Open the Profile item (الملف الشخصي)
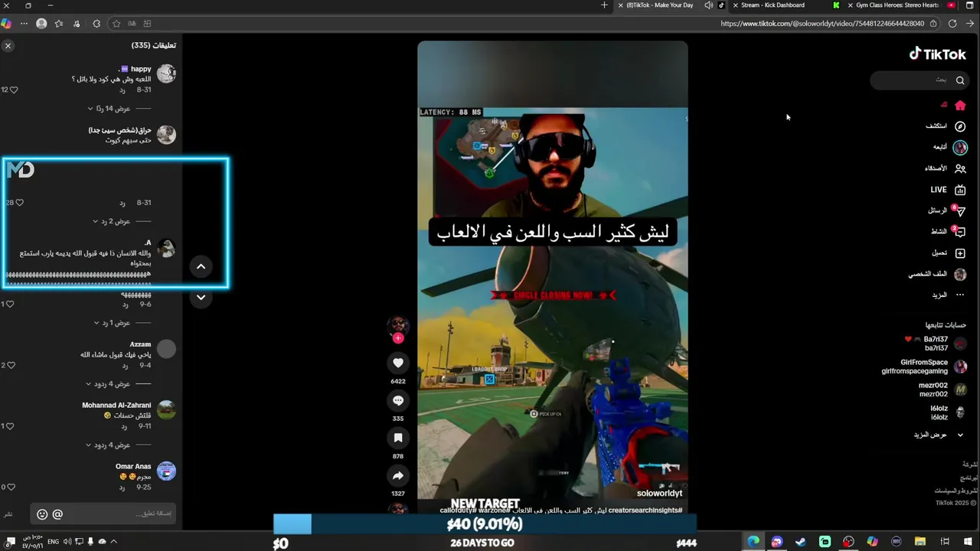The image size is (980, 551). click(x=937, y=274)
